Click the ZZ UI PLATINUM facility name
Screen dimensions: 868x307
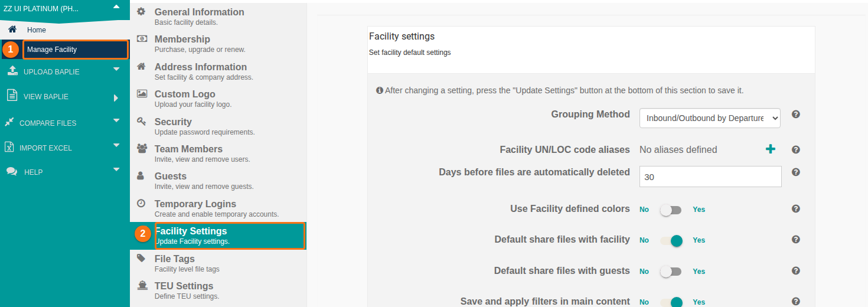(x=41, y=8)
